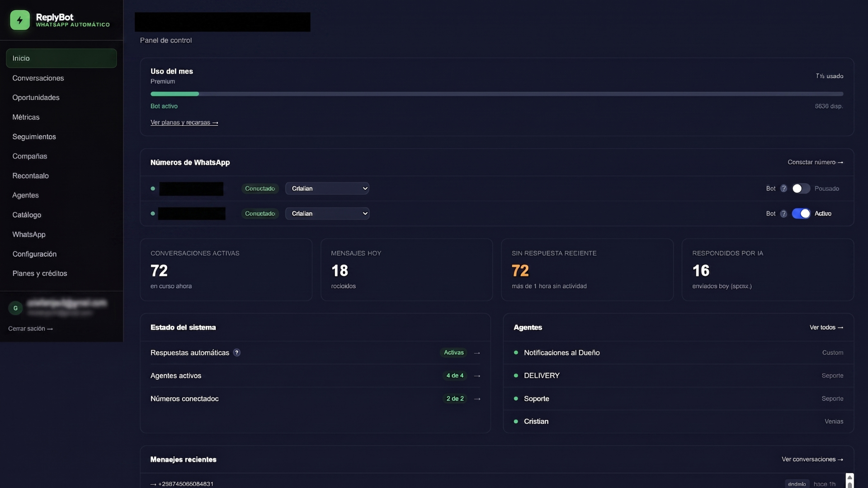Disable the active Bot toggle
Image resolution: width=868 pixels, height=488 pixels.
point(801,214)
